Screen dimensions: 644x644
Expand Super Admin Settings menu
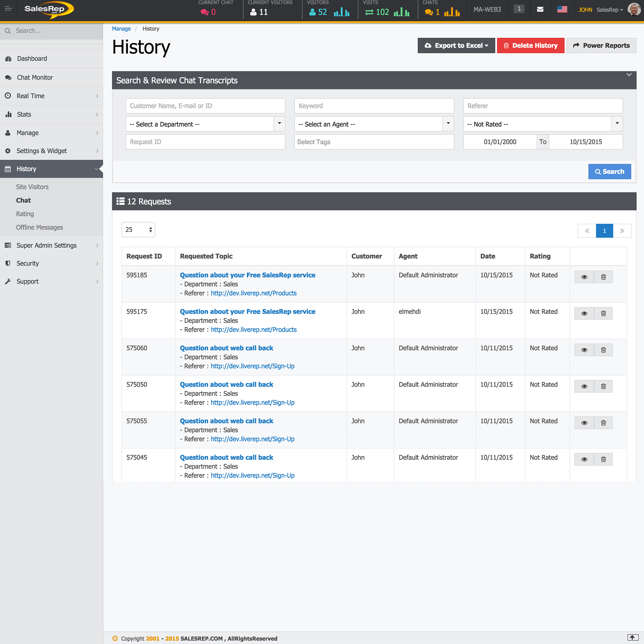[51, 245]
